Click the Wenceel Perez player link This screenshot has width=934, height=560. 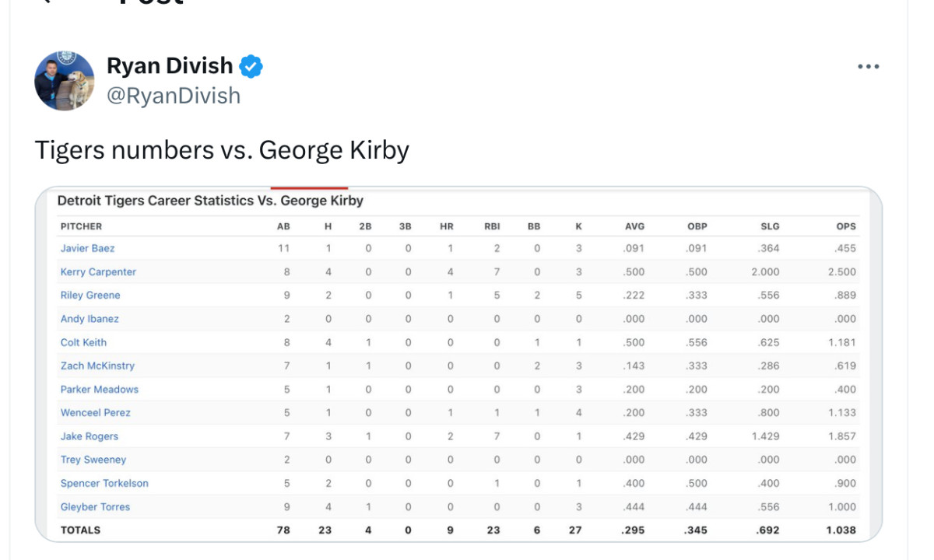[x=95, y=413]
